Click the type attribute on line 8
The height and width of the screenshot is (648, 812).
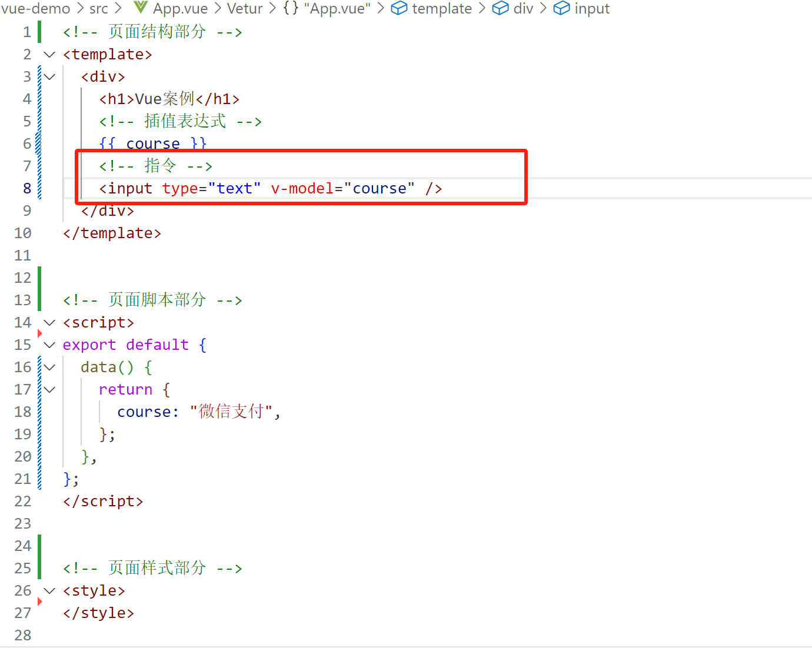180,188
